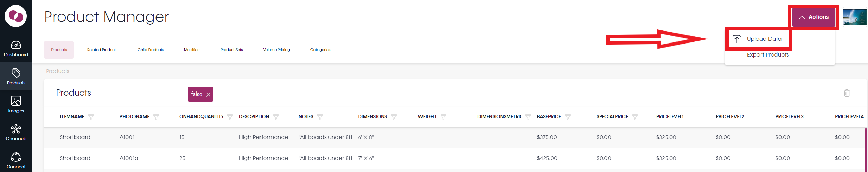The image size is (868, 172).
Task: Open the Channels sidebar section
Action: 16,132
